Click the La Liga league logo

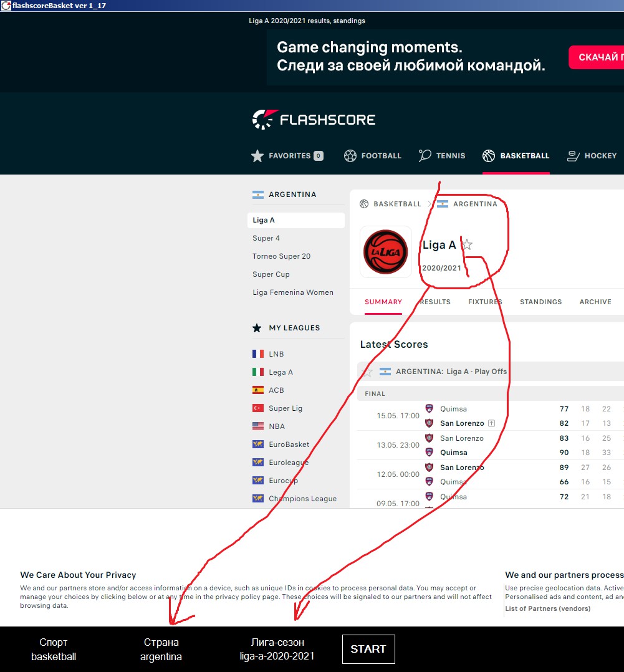point(385,252)
